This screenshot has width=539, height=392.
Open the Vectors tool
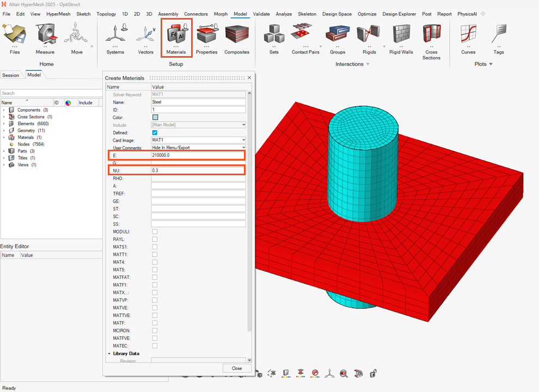click(146, 39)
